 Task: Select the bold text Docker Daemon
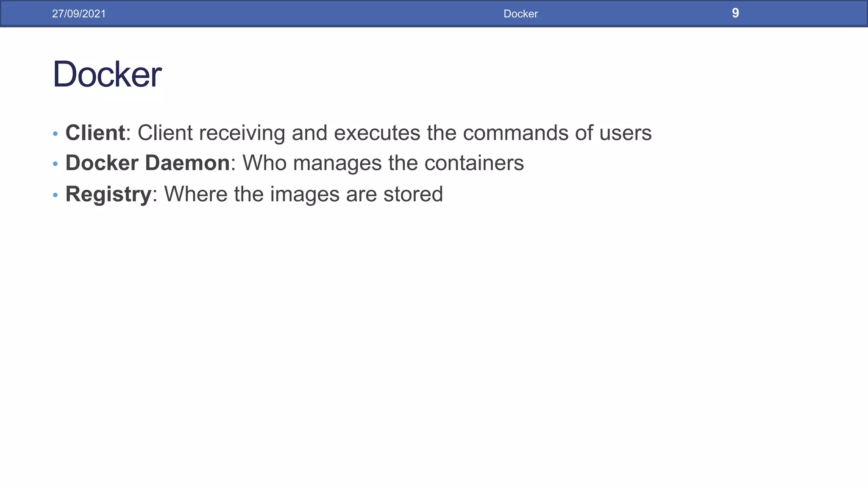147,163
